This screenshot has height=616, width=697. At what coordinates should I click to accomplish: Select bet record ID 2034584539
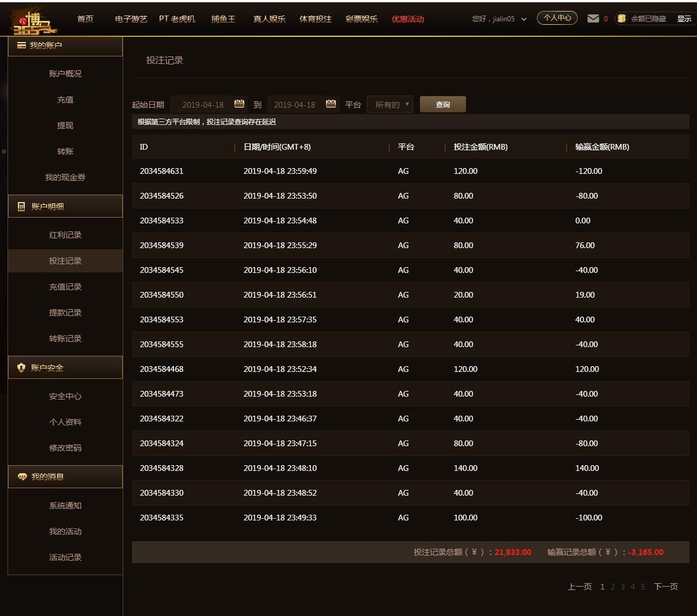(162, 245)
